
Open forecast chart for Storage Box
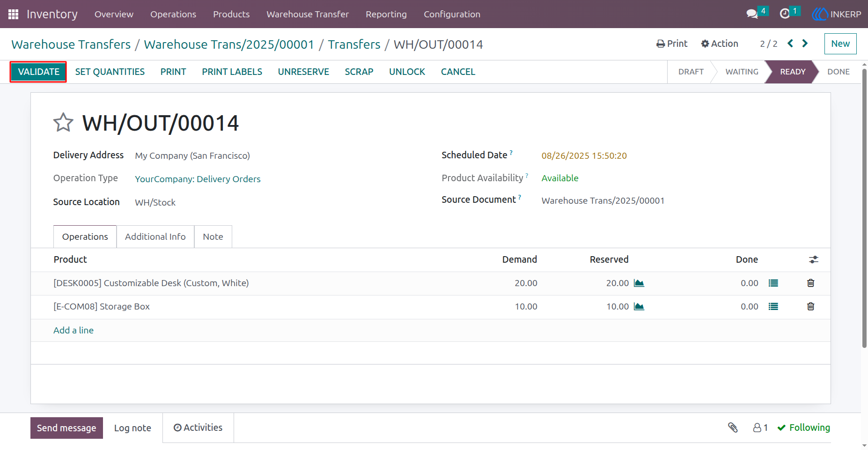coord(639,306)
